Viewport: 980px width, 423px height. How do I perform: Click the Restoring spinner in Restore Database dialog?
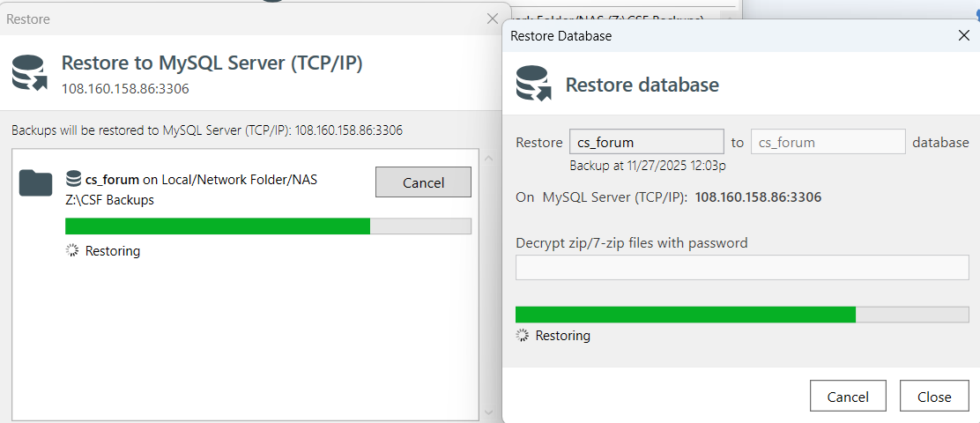tap(523, 336)
